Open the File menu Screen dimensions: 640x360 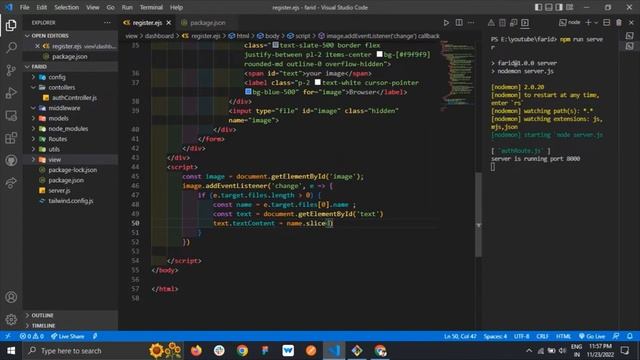pyautogui.click(x=24, y=7)
